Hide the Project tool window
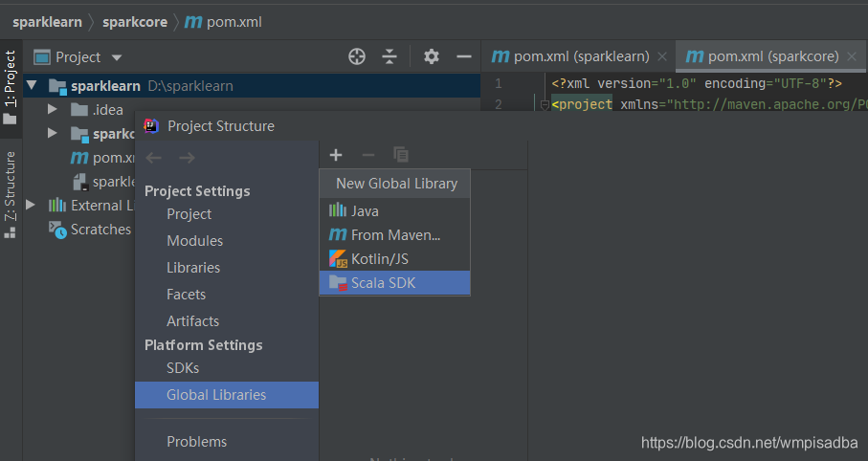 [464, 56]
